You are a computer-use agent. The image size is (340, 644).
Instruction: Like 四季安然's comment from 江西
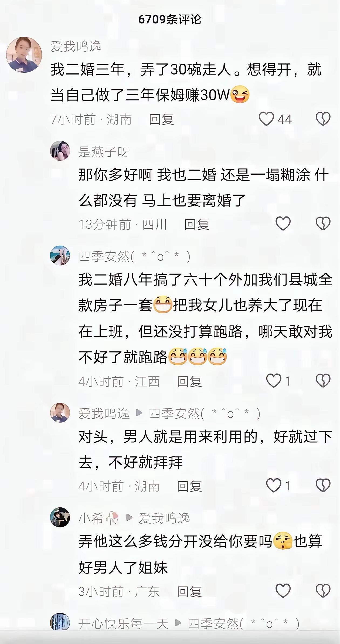pos(274,381)
